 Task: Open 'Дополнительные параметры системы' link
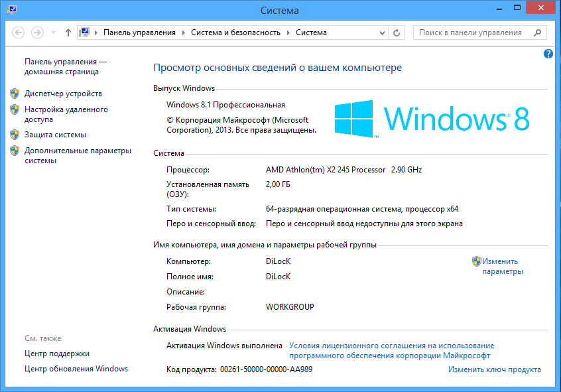coord(78,155)
